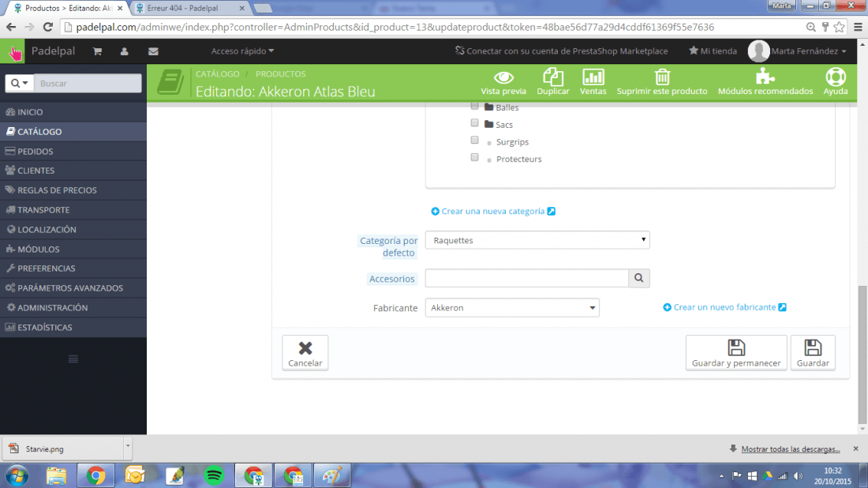Check the Surgrips category checkbox
Screen dimensions: 868x488
[x=474, y=140]
